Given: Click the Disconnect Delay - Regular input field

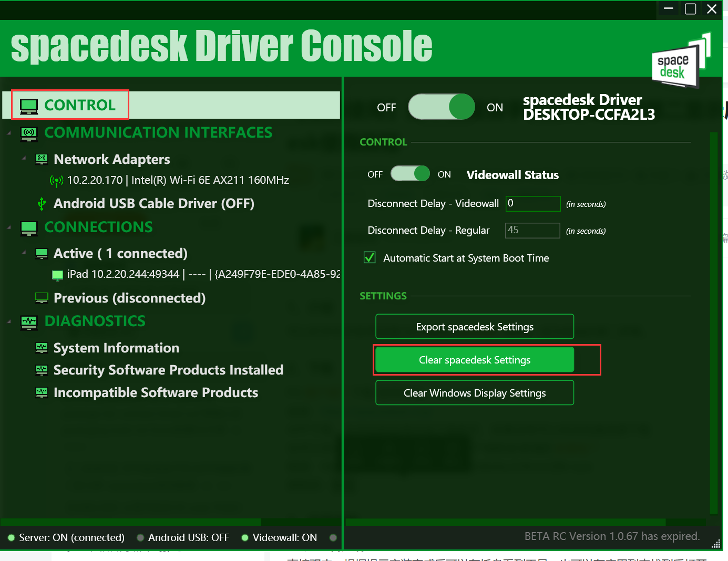Looking at the screenshot, I should point(533,231).
